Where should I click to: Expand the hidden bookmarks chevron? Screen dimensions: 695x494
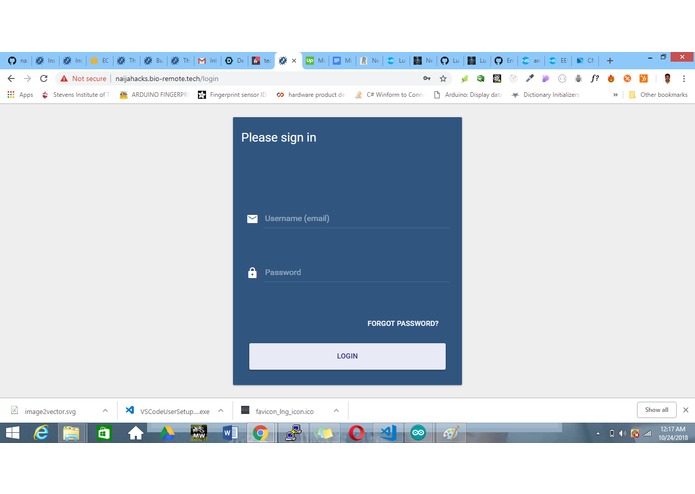pyautogui.click(x=615, y=94)
